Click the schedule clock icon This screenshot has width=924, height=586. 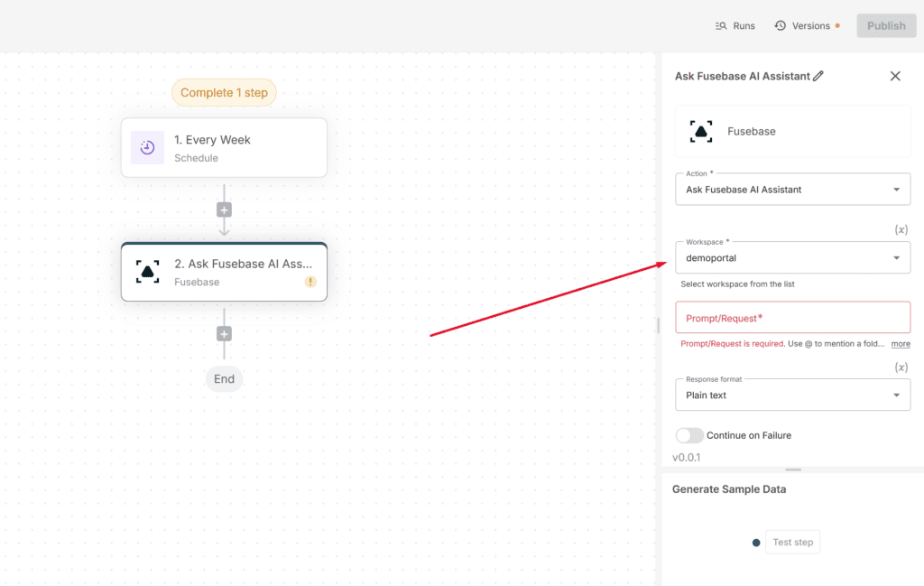pyautogui.click(x=147, y=147)
